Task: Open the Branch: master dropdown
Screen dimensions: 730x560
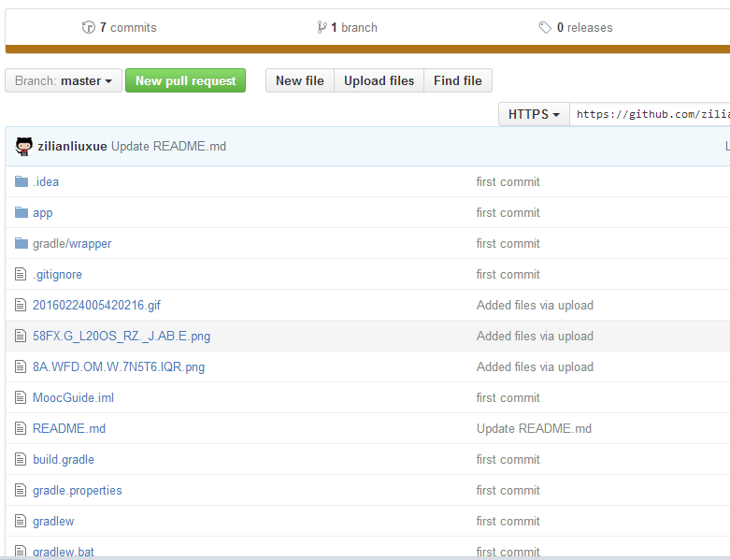Action: coord(64,81)
